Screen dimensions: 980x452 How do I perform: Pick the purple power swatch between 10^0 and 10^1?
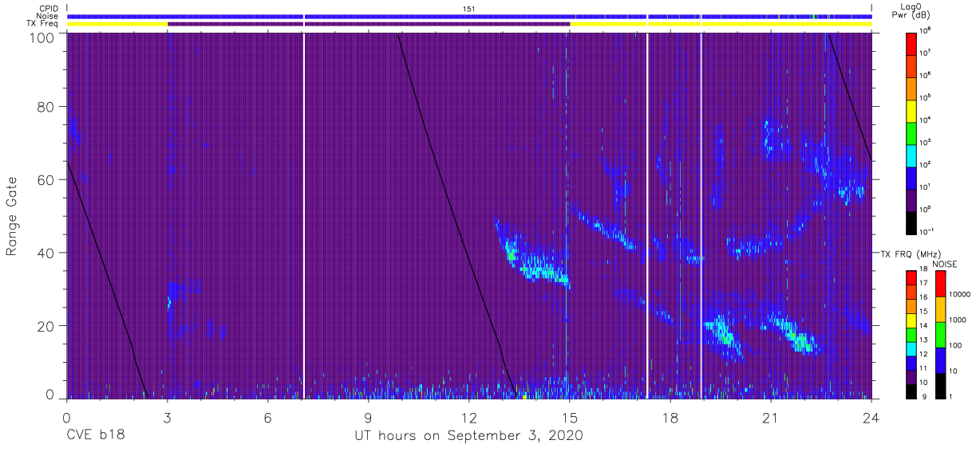pos(911,199)
